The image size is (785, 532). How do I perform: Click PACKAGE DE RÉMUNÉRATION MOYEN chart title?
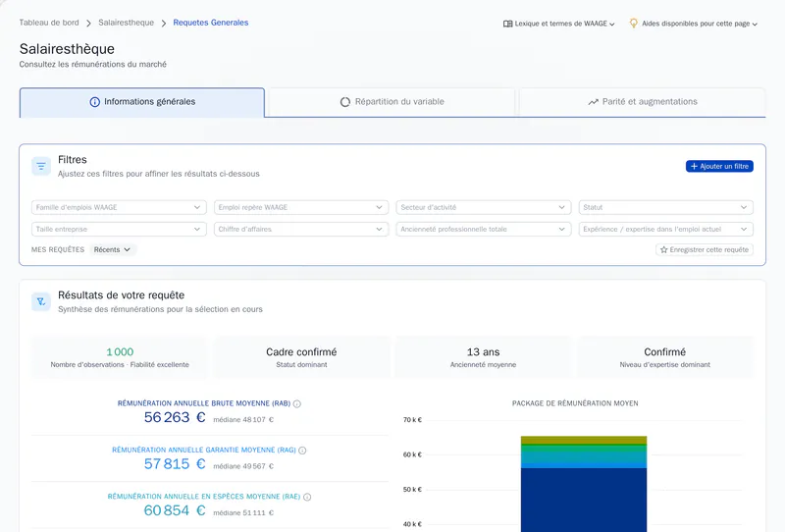click(575, 403)
